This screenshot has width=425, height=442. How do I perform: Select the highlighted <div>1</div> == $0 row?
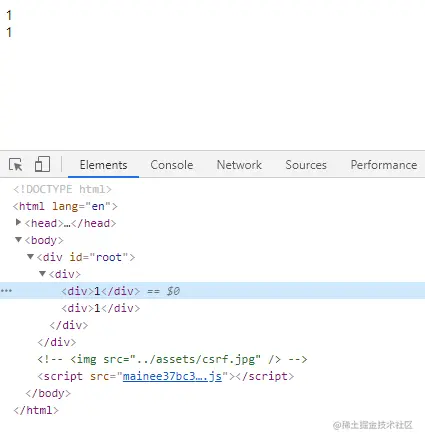tap(212, 291)
